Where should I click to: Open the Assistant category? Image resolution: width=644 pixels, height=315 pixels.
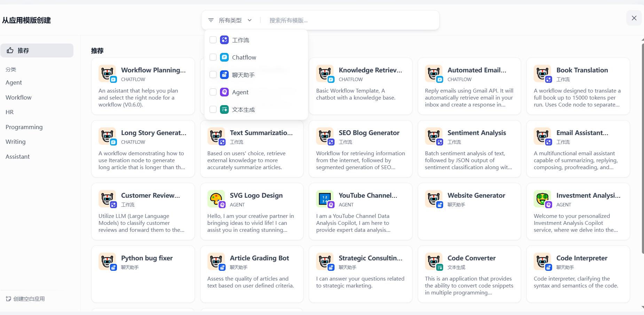pos(17,157)
